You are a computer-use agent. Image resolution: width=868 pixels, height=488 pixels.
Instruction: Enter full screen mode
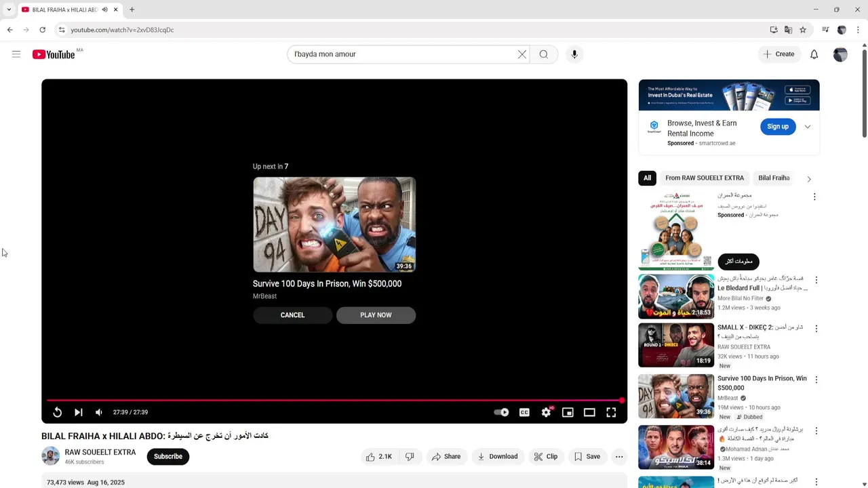611,412
